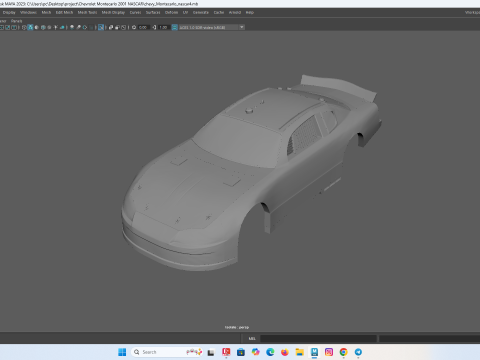This screenshot has height=360, width=480.
Task: Click the Safe Title gate icon
Action: 14,27
